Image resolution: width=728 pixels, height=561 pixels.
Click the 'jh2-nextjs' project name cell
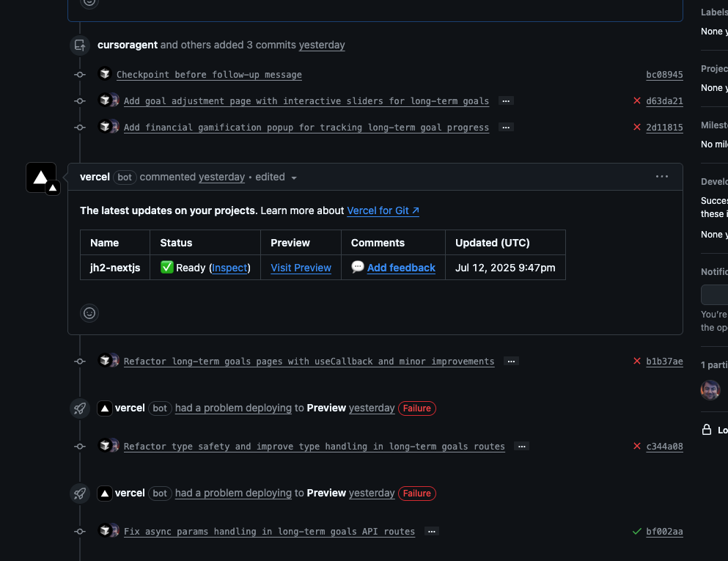pyautogui.click(x=115, y=268)
